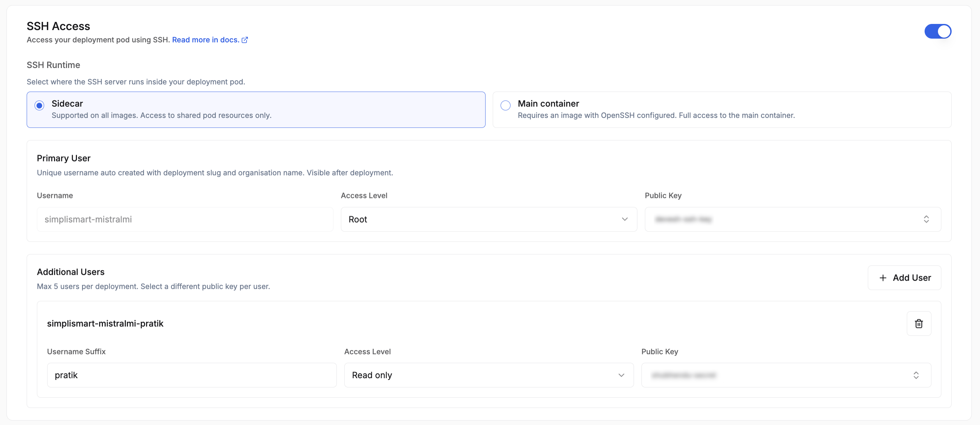Click the SSH Runtime label

(53, 65)
